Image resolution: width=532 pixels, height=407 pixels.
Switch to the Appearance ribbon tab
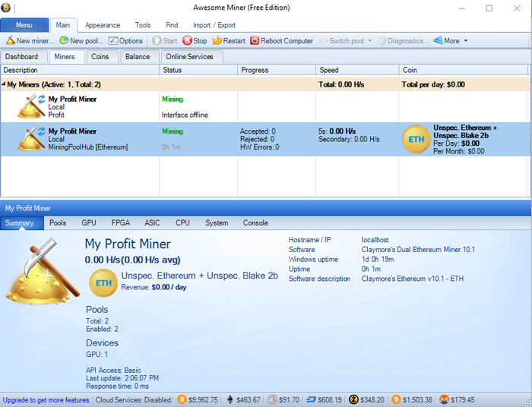click(102, 25)
